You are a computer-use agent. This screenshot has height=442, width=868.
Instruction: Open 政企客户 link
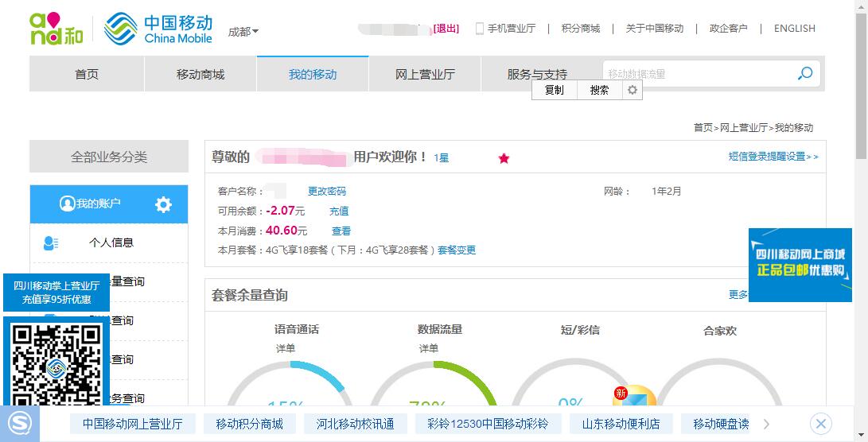[729, 28]
